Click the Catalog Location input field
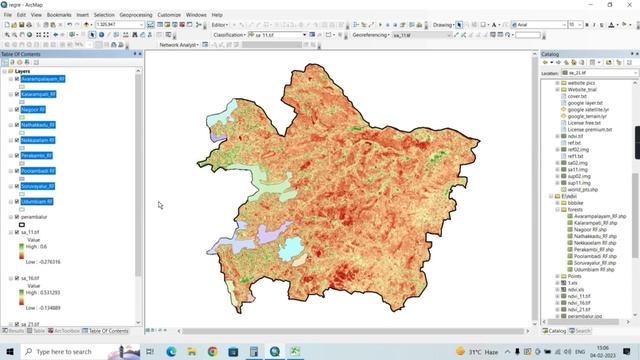 599,73
